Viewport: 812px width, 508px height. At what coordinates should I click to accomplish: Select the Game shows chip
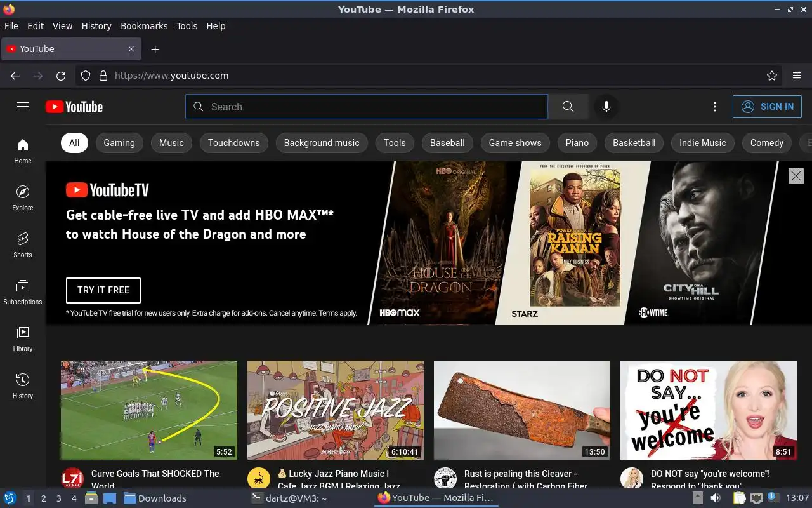(x=515, y=143)
